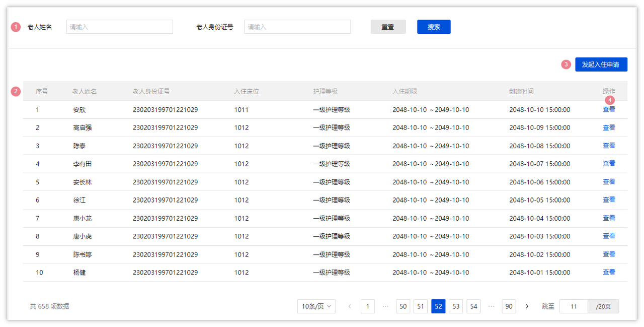Click 老人身份证号 column header
Image resolution: width=644 pixels, height=327 pixels.
click(151, 91)
